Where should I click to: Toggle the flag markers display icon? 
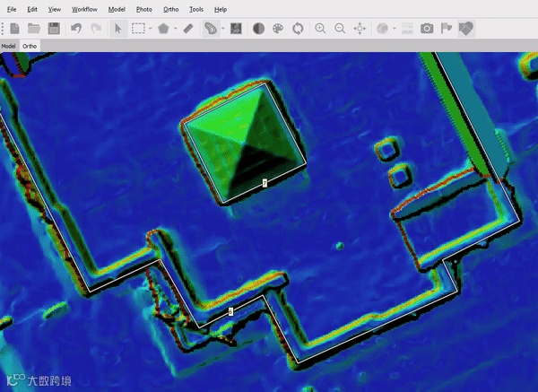(x=446, y=29)
